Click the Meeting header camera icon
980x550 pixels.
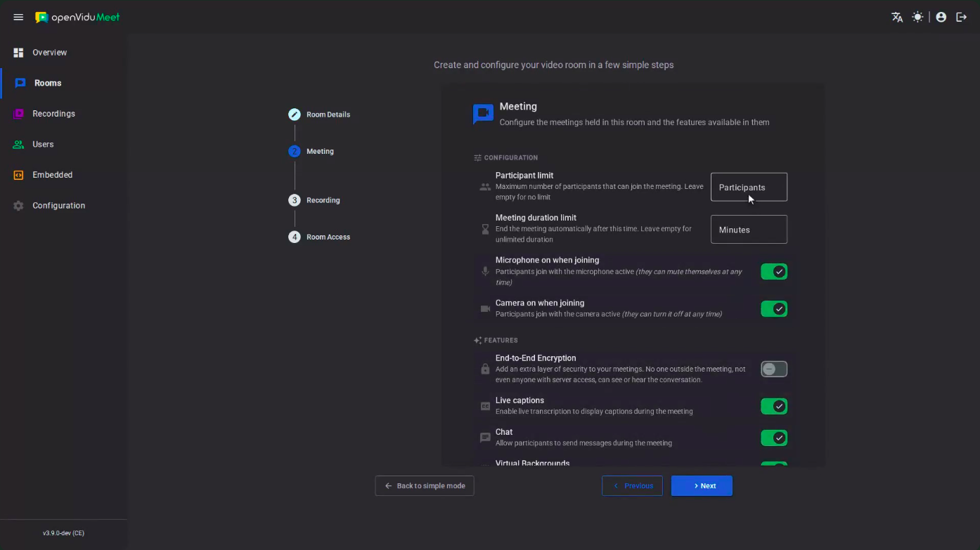[483, 113]
